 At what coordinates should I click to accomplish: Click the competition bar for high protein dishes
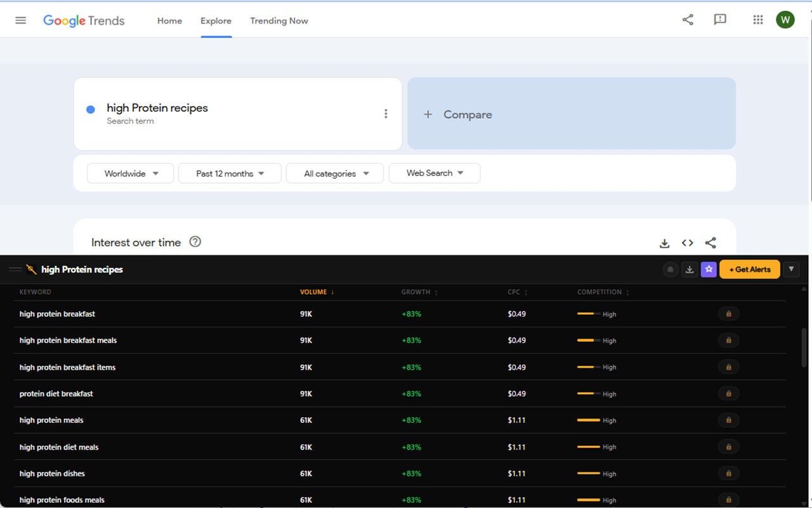(x=589, y=473)
